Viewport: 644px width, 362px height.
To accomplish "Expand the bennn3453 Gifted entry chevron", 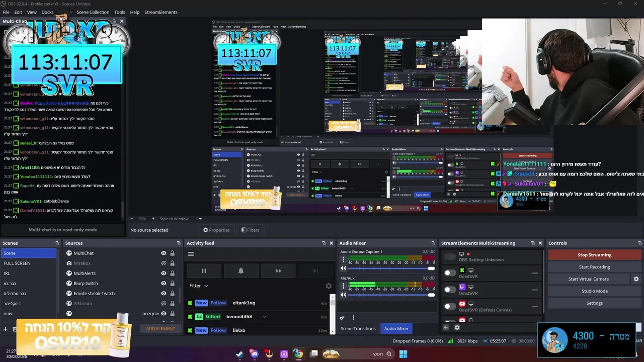I will click(264, 317).
